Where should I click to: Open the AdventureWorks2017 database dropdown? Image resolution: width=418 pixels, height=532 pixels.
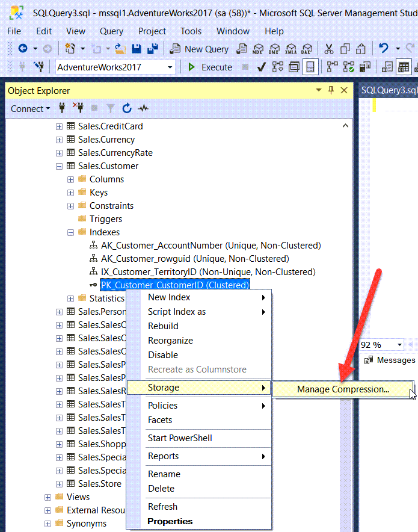[170, 67]
